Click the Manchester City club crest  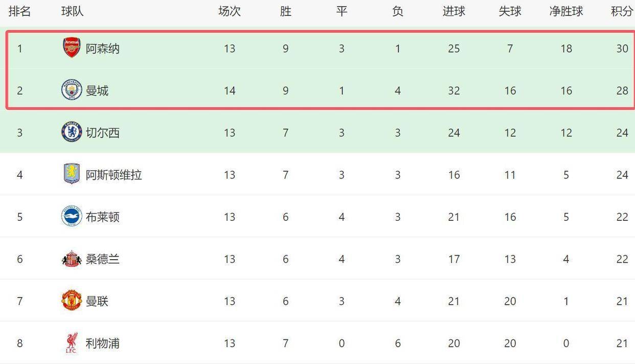point(72,90)
